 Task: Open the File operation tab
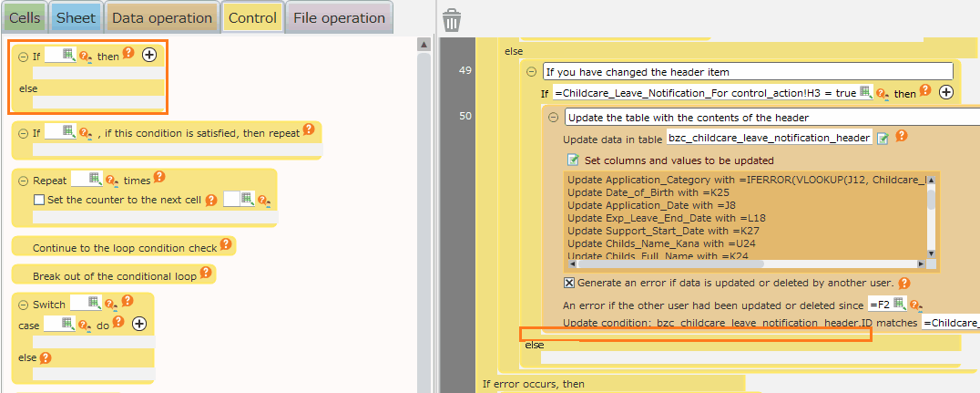(339, 18)
